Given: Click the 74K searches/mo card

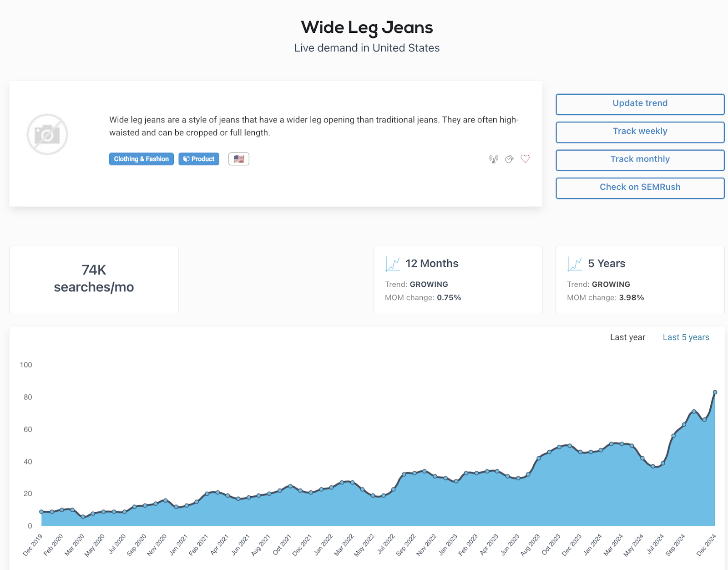Looking at the screenshot, I should point(94,279).
